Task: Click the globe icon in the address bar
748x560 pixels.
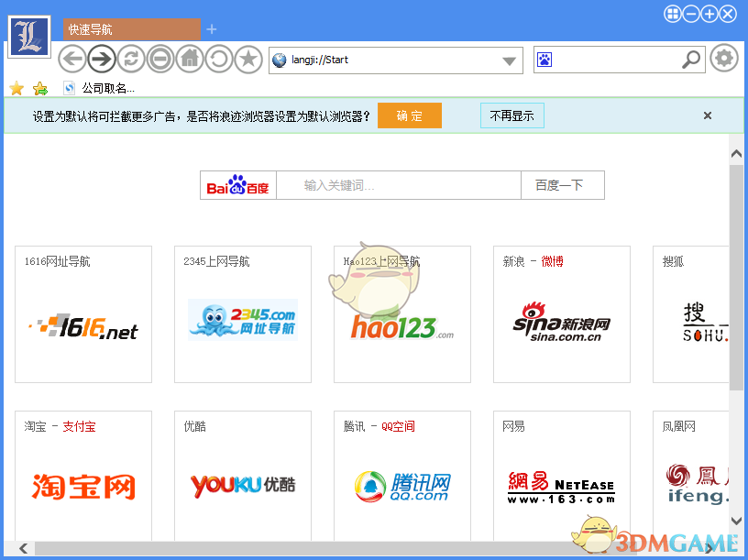Action: point(278,60)
